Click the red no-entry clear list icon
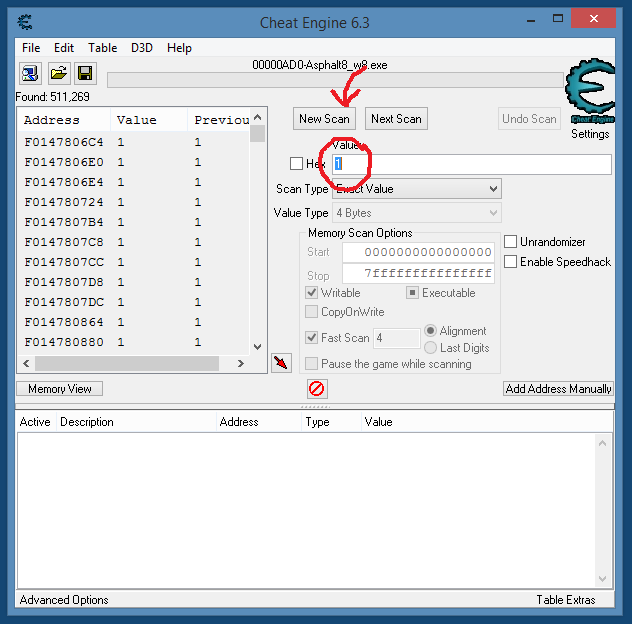 tap(317, 389)
